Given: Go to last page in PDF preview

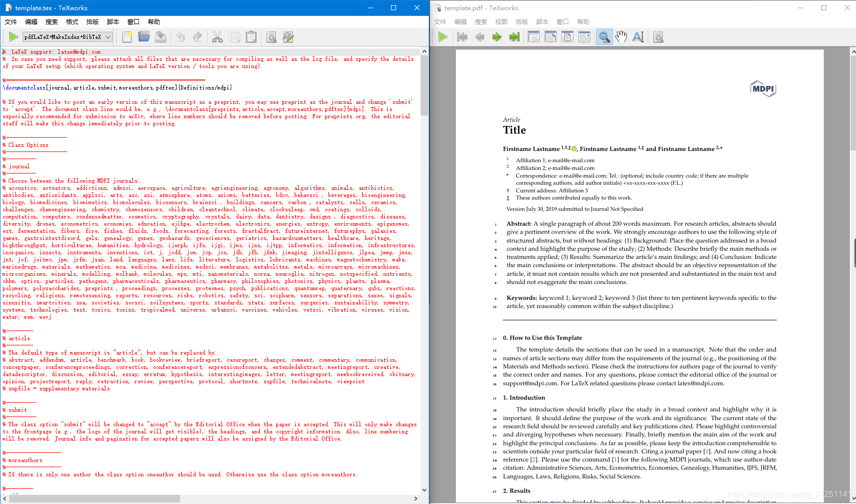Looking at the screenshot, I should [514, 37].
